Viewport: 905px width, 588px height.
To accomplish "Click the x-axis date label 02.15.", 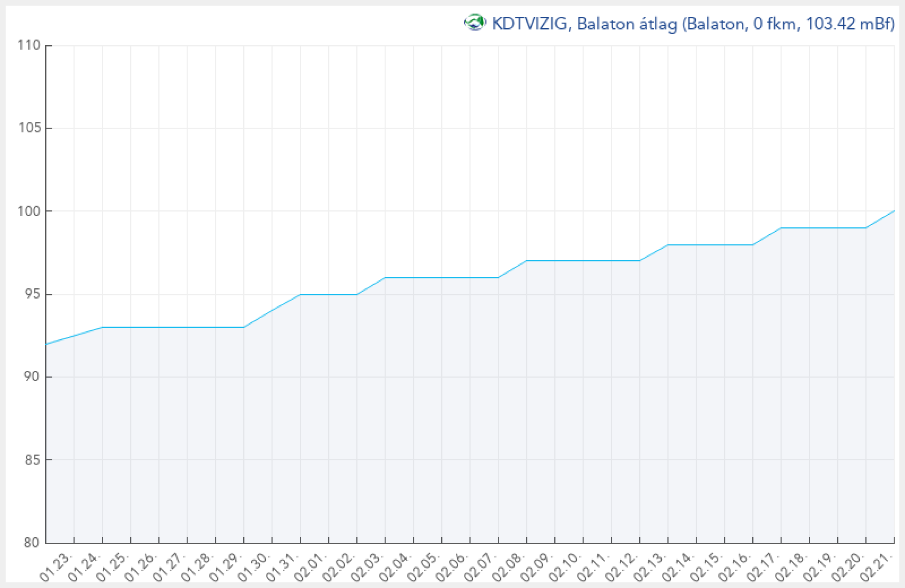I will (706, 567).
